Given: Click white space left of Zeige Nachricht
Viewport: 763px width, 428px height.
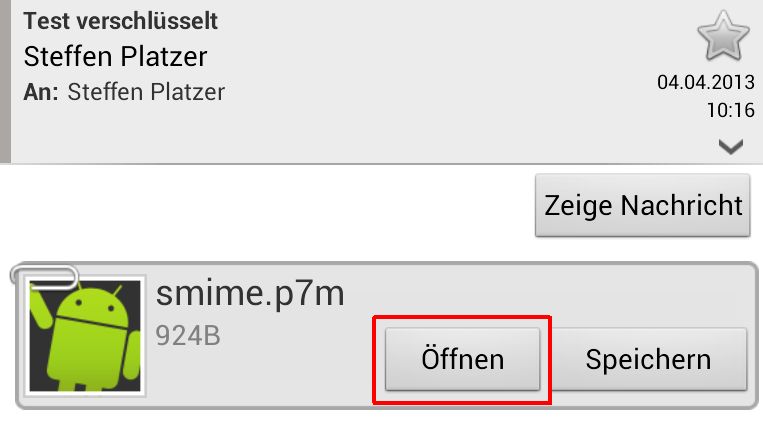Looking at the screenshot, I should (270, 205).
